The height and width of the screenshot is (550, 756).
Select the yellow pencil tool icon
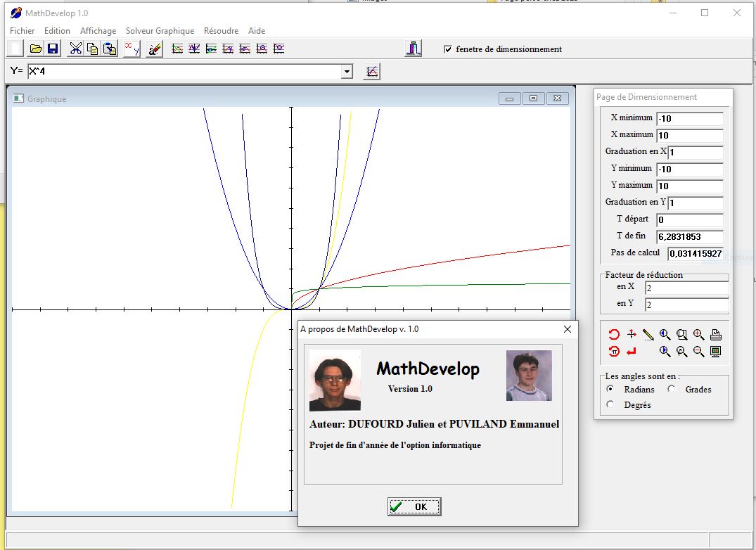[648, 335]
